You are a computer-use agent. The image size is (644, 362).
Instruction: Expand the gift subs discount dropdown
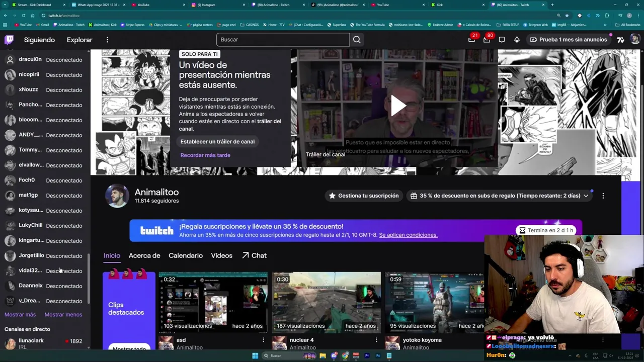[x=586, y=196]
